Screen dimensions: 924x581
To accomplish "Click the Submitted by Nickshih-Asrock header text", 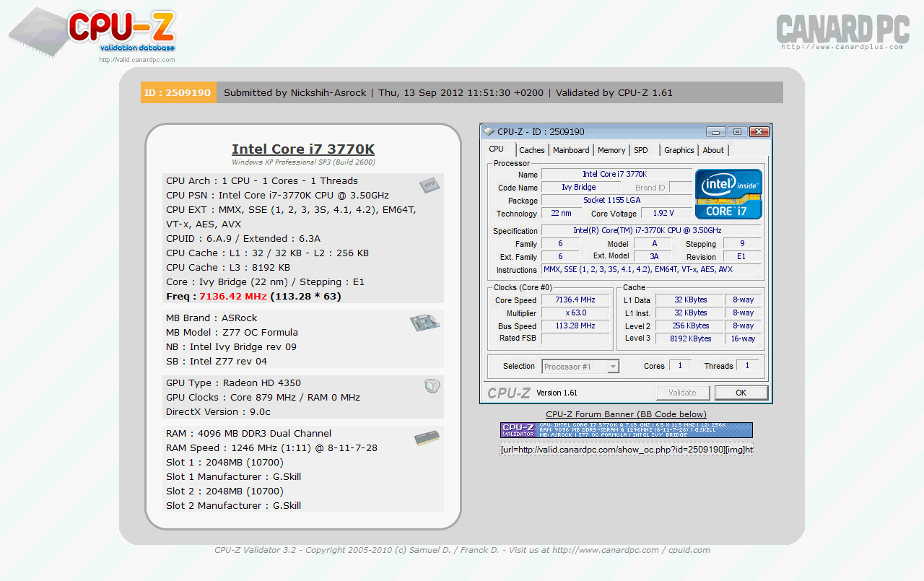I will pyautogui.click(x=295, y=92).
